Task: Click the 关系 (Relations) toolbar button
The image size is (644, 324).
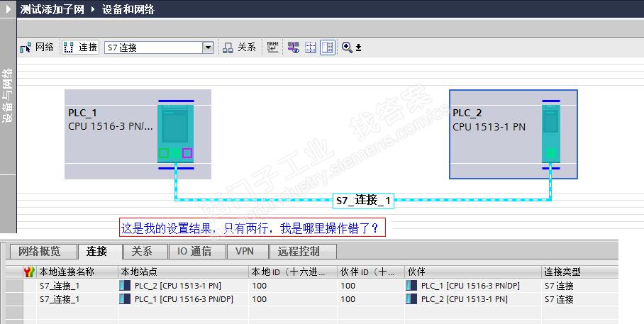Action: click(x=239, y=48)
